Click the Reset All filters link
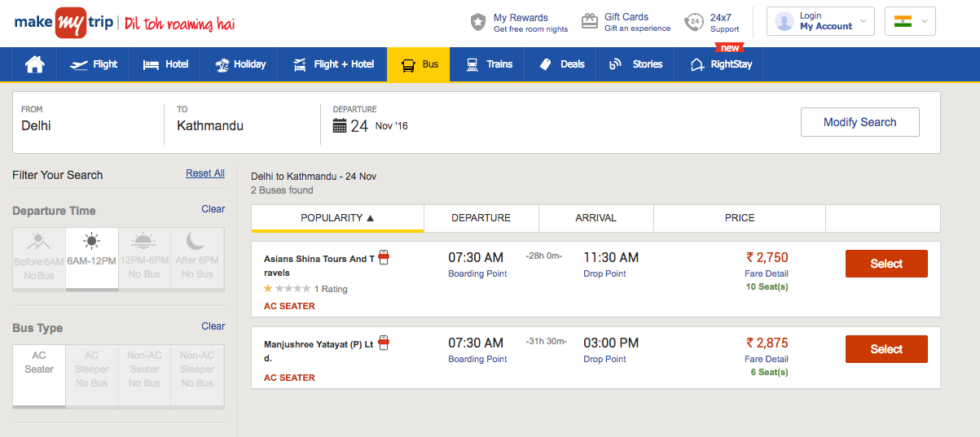The height and width of the screenshot is (437, 980). coord(204,173)
